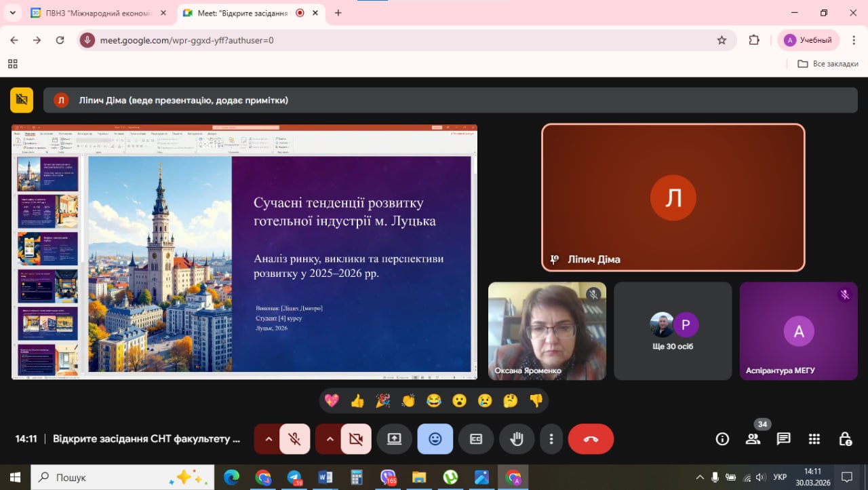Open the Все закладки bookmarks folder
The height and width of the screenshot is (490, 868).
828,64
